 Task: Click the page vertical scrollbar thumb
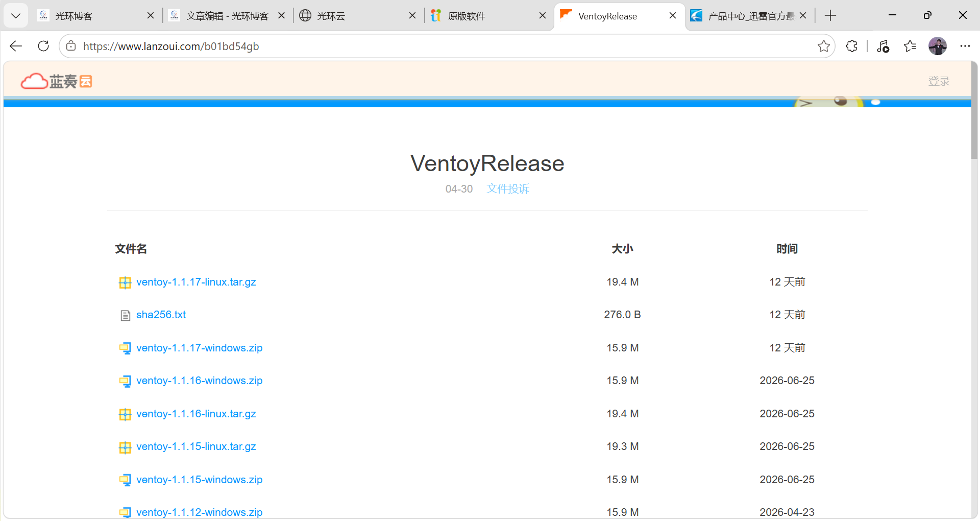pos(975,110)
